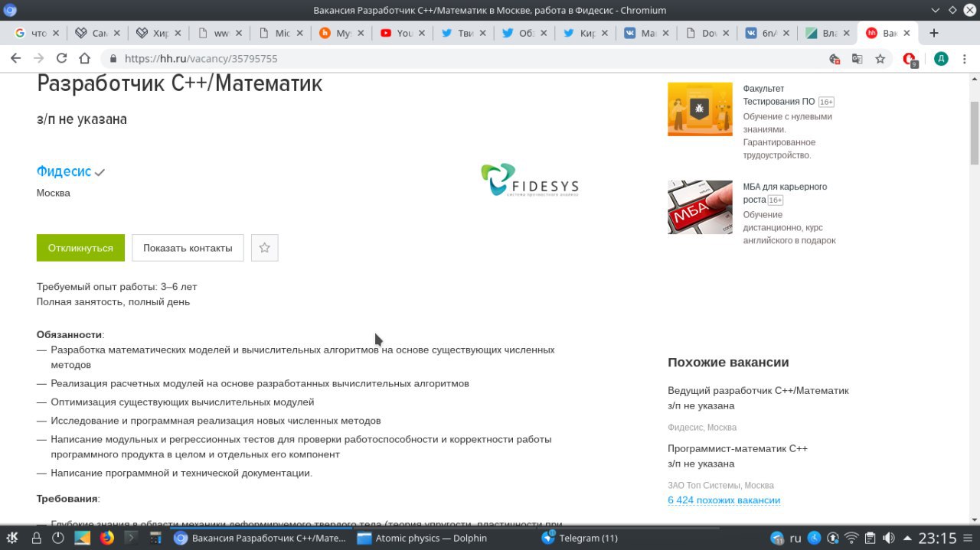This screenshot has height=550, width=980.
Task: Click the Chromium vacancy taskbar entry
Action: click(260, 538)
